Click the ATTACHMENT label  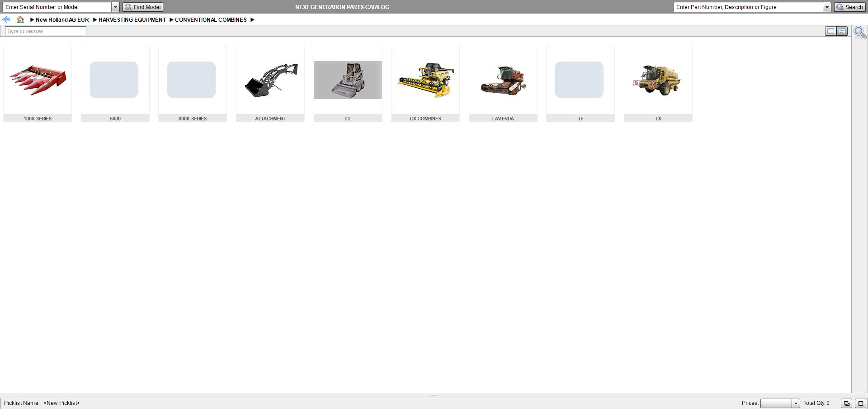tap(270, 119)
